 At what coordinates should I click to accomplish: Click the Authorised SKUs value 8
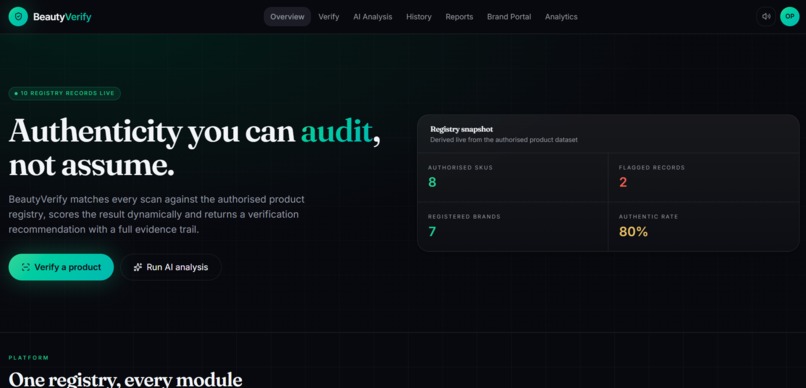pos(432,182)
